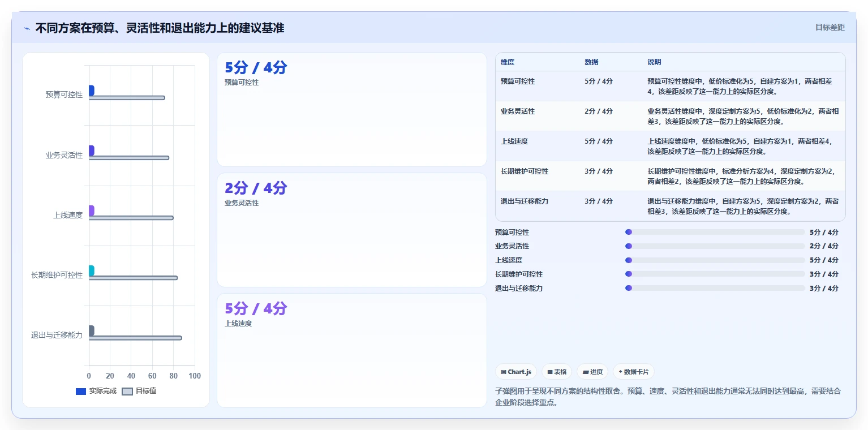This screenshot has height=430, width=868.
Task: Click the 业务灵活性 table description text
Action: click(x=743, y=116)
